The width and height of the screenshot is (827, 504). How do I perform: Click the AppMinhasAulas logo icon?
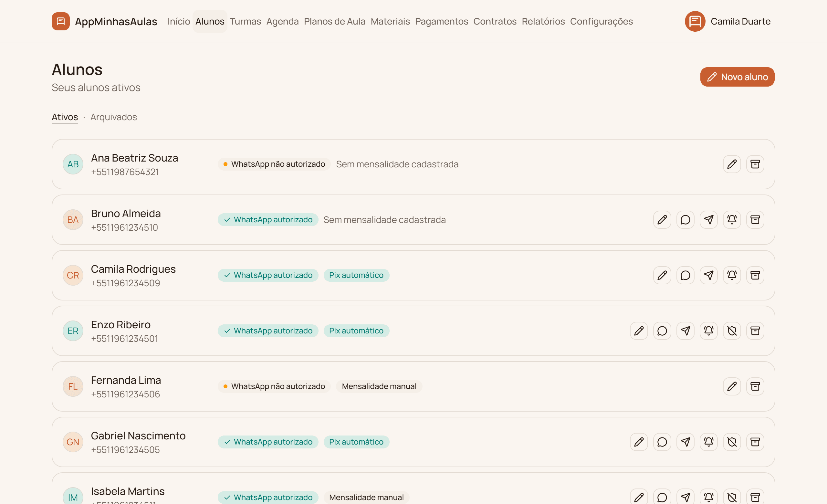coord(61,21)
